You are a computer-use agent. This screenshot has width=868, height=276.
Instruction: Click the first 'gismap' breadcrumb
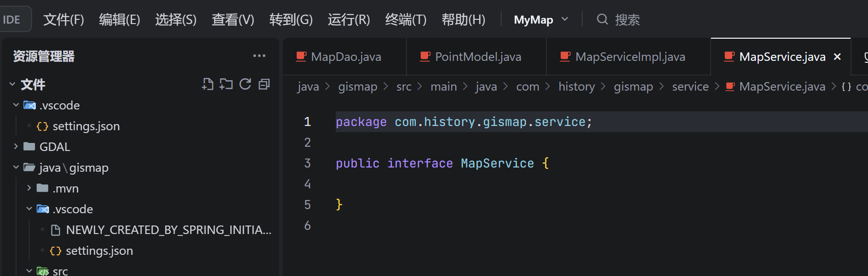[358, 86]
